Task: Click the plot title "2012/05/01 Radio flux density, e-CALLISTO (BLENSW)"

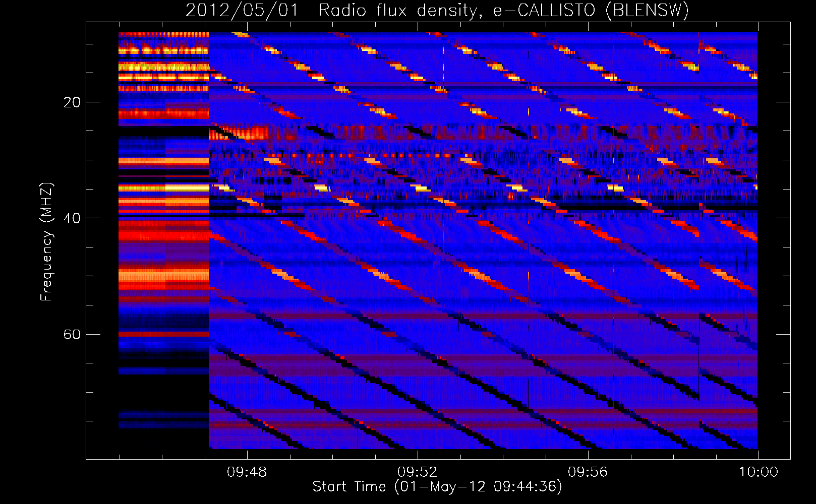Action: [437, 10]
